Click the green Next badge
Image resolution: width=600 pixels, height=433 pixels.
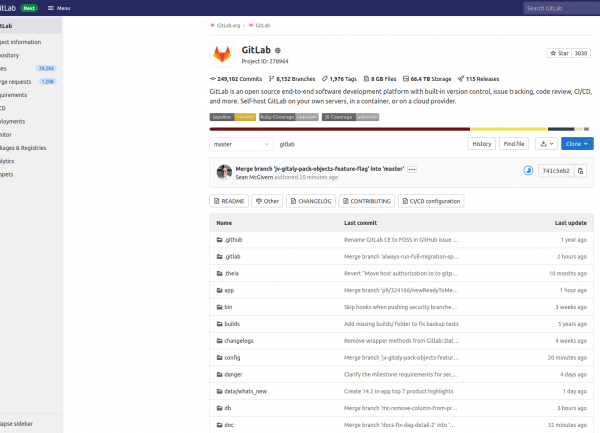(x=29, y=8)
